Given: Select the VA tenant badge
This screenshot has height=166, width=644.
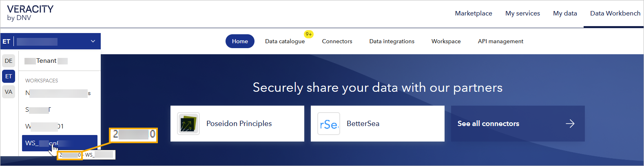Looking at the screenshot, I should 9,92.
